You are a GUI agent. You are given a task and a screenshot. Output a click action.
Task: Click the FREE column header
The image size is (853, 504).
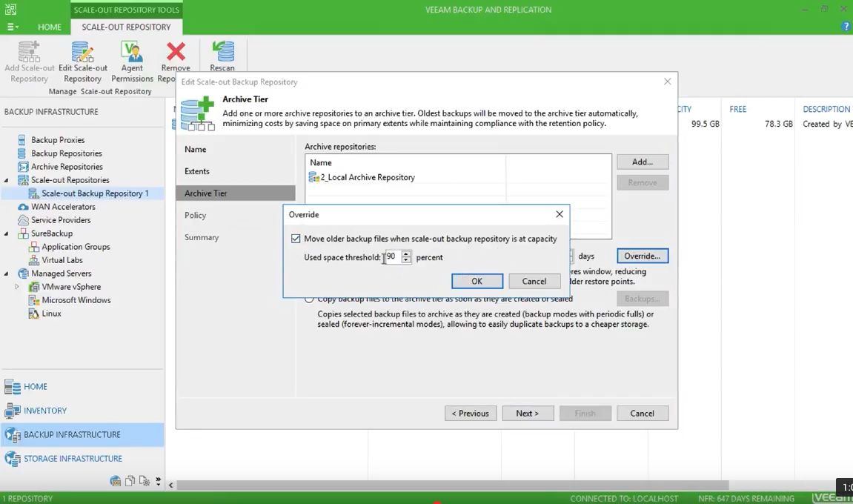pos(737,109)
